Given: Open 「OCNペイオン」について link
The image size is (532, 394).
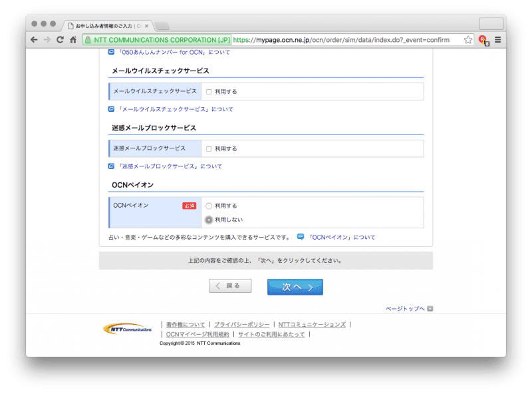Looking at the screenshot, I should 342,238.
